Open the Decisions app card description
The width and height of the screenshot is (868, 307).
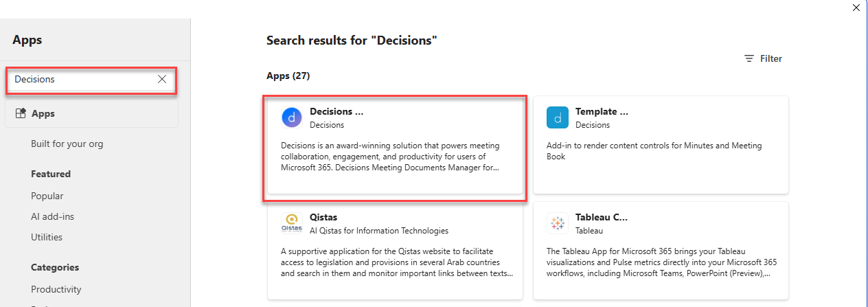[391, 157]
